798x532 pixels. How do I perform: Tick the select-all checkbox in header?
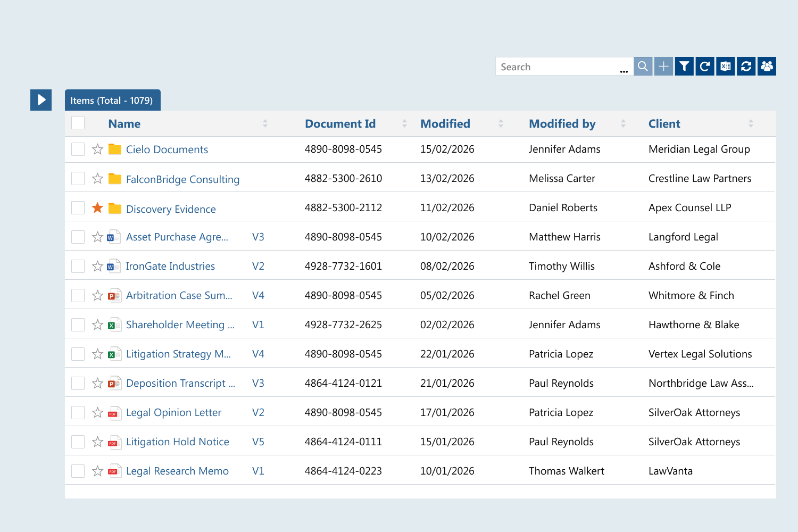[78, 123]
